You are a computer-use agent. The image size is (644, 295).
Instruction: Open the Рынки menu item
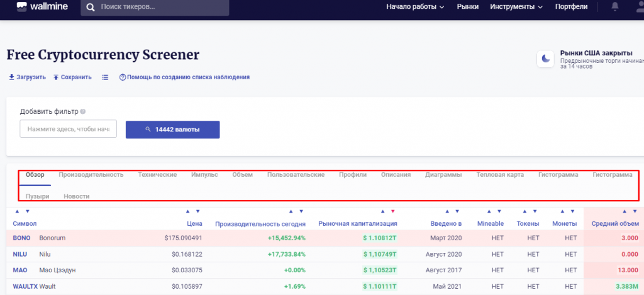pos(467,7)
